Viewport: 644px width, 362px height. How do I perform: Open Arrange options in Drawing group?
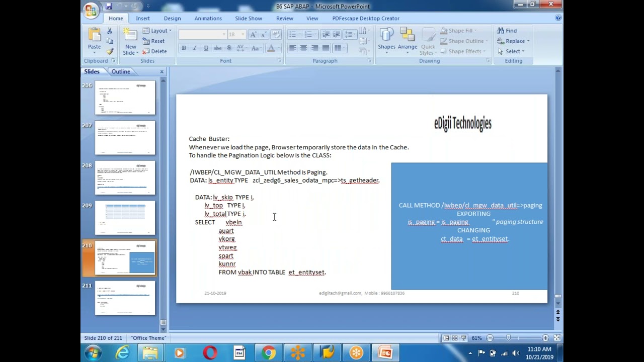pyautogui.click(x=407, y=41)
